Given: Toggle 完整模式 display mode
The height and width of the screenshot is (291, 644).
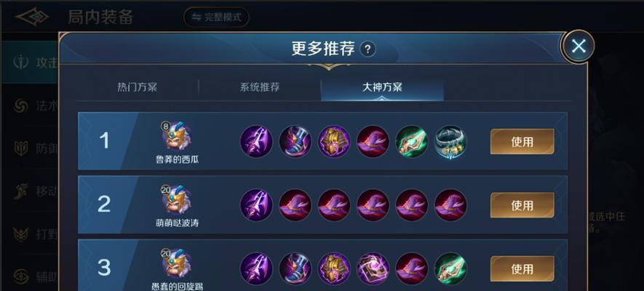Looking at the screenshot, I should (x=216, y=17).
